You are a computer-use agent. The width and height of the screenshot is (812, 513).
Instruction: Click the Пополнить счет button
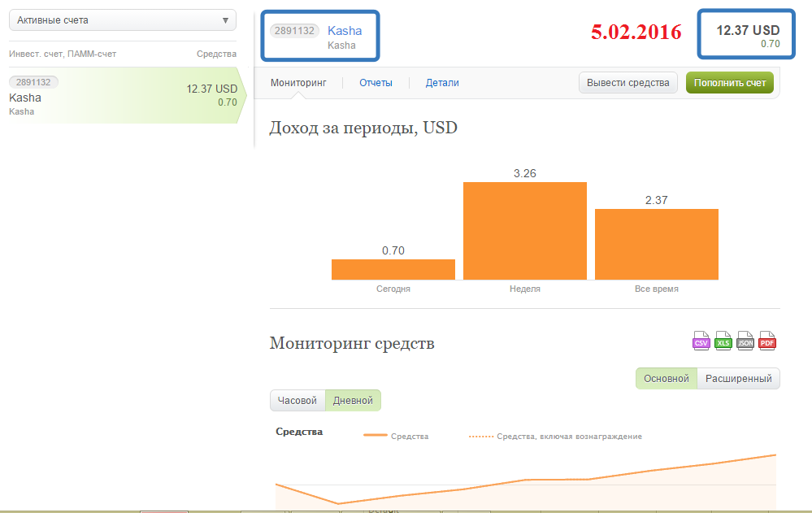click(730, 83)
